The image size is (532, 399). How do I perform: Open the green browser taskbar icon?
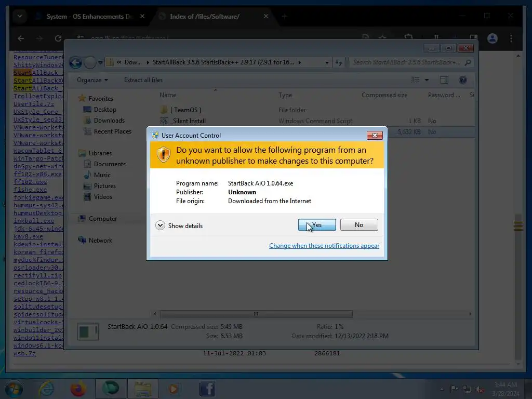[111, 389]
